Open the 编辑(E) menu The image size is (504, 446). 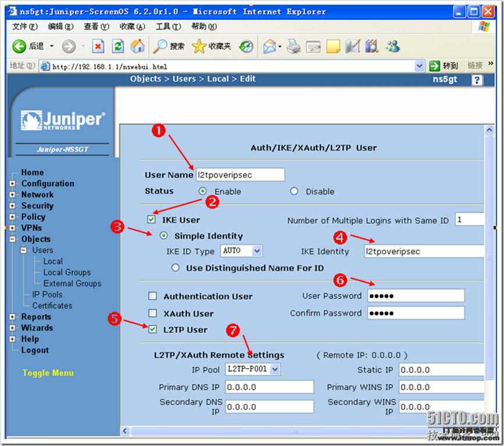click(x=61, y=27)
